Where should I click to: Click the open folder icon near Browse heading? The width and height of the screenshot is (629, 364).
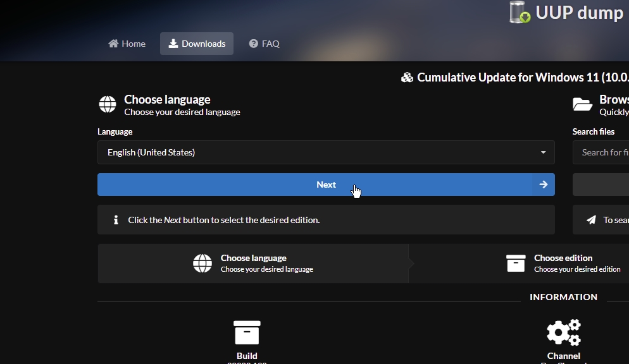coord(582,104)
